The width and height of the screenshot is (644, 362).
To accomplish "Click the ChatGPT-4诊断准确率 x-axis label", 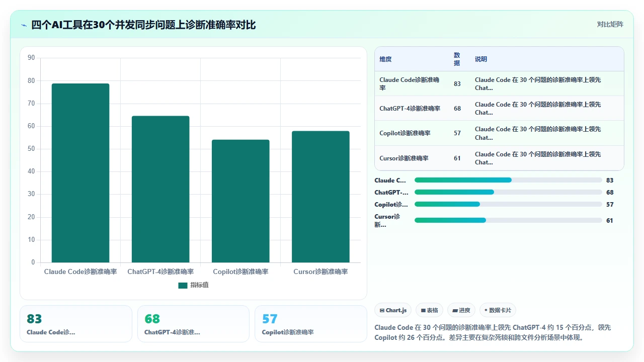I will pos(160,271).
